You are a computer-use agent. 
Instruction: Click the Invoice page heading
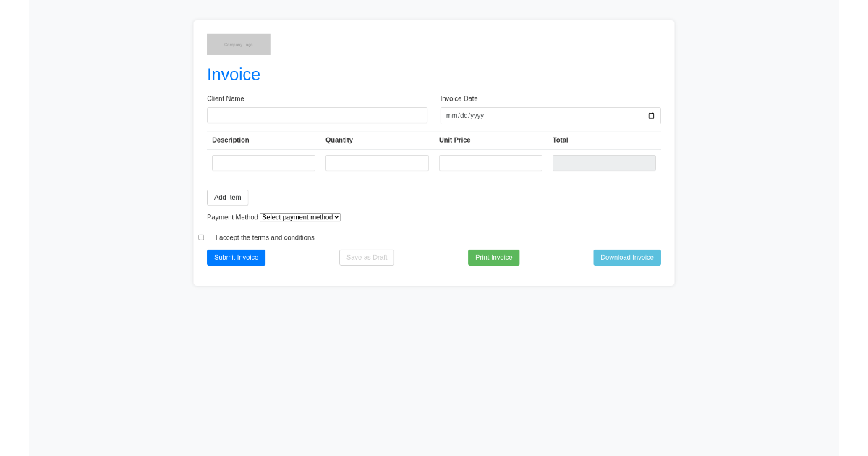tap(233, 74)
